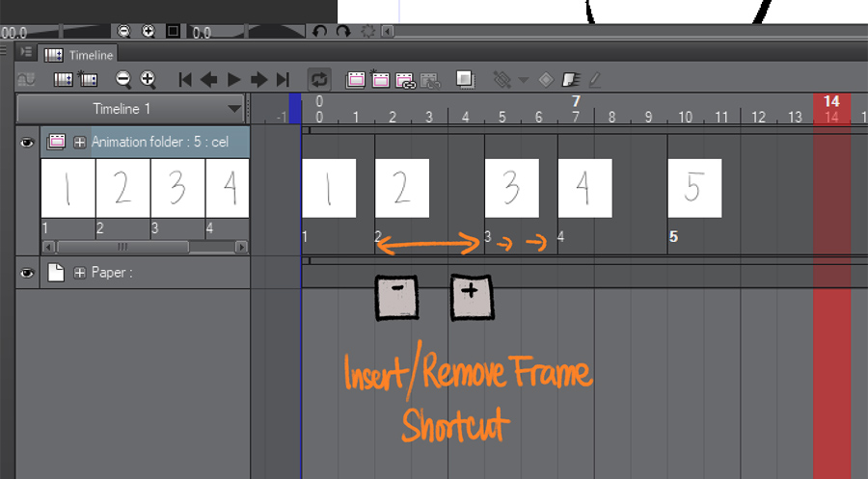This screenshot has height=479, width=868.
Task: Rotate canvas right icon
Action: pyautogui.click(x=343, y=32)
